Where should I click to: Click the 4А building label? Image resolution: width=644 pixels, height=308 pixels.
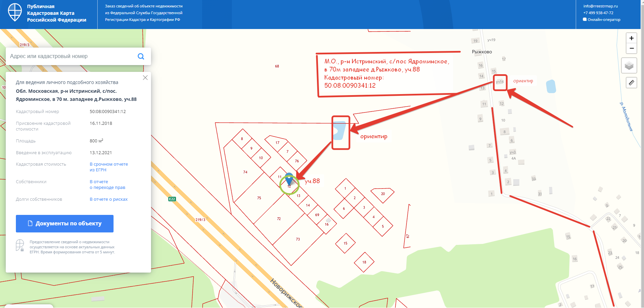[514, 158]
